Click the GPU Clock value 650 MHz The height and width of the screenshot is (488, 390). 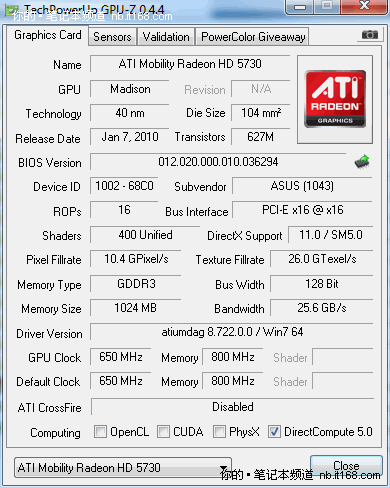(121, 357)
